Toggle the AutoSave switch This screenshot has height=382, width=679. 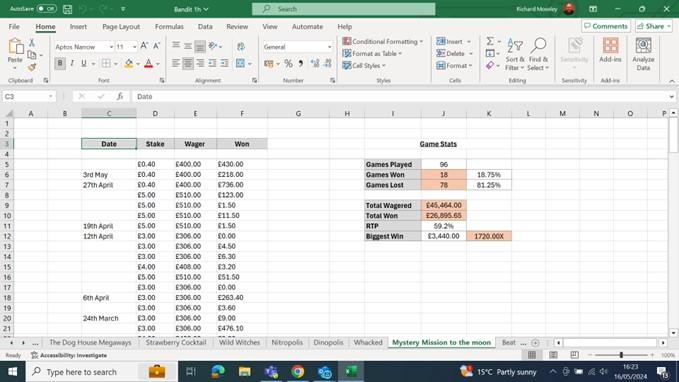[x=46, y=9]
